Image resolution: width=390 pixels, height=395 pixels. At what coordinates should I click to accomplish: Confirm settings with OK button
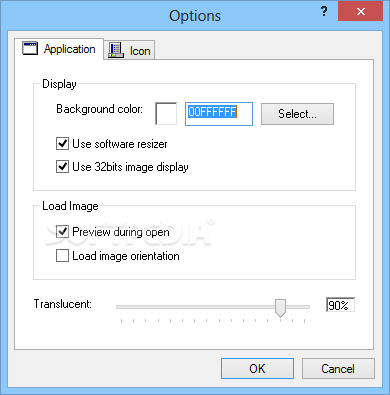tap(257, 369)
